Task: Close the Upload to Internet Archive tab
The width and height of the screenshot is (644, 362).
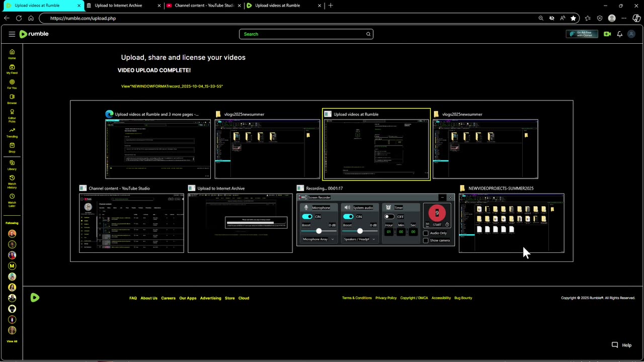Action: 159,6
